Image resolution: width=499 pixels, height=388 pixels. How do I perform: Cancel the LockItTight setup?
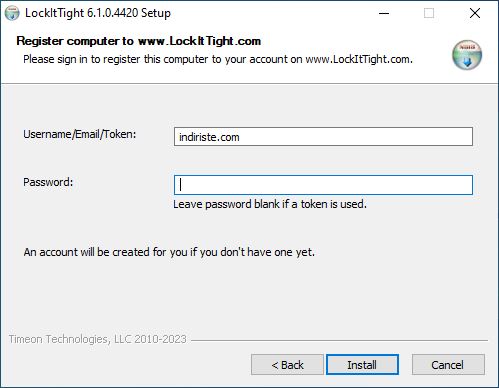pos(448,365)
